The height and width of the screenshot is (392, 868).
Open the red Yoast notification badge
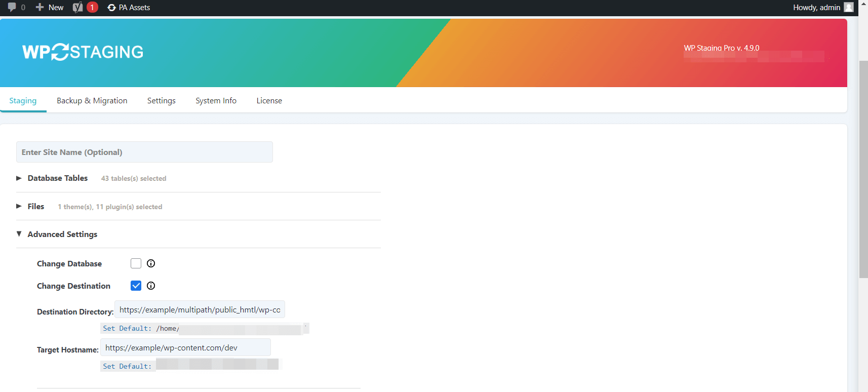tap(92, 7)
